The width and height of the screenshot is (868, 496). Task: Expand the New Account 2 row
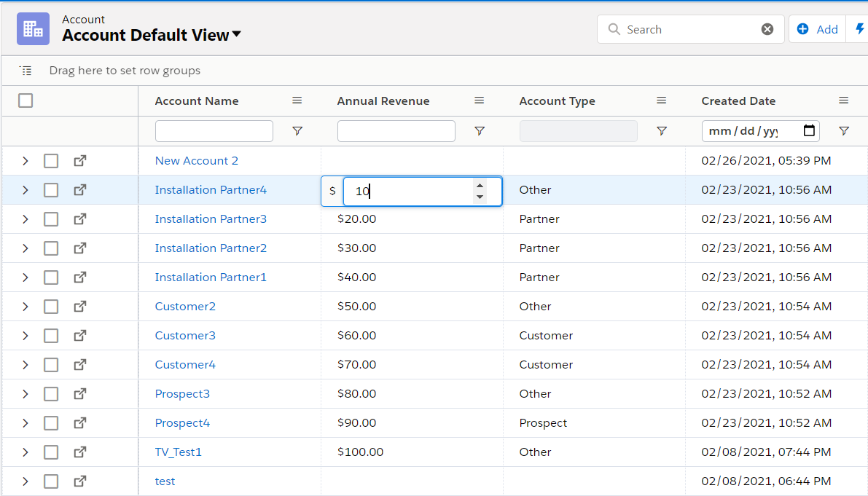25,160
